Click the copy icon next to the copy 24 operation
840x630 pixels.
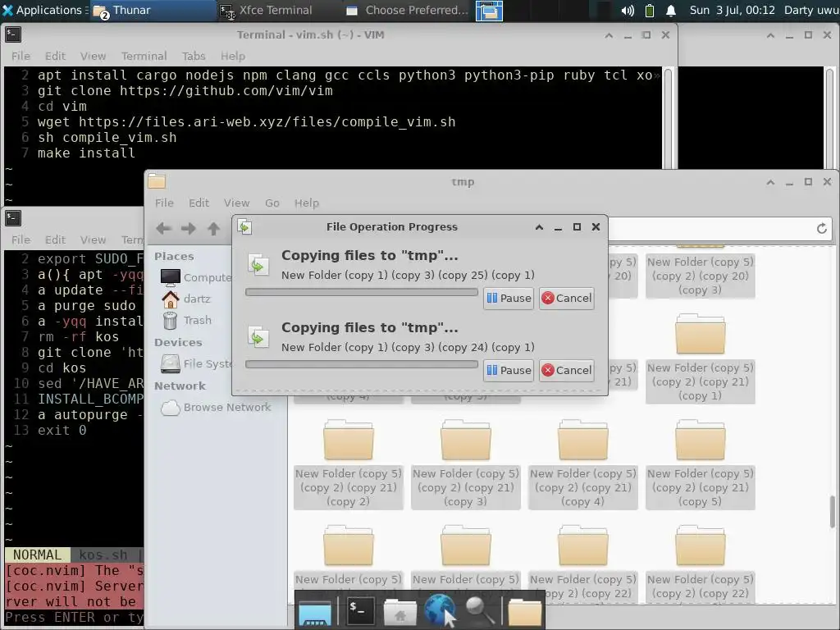tap(258, 337)
